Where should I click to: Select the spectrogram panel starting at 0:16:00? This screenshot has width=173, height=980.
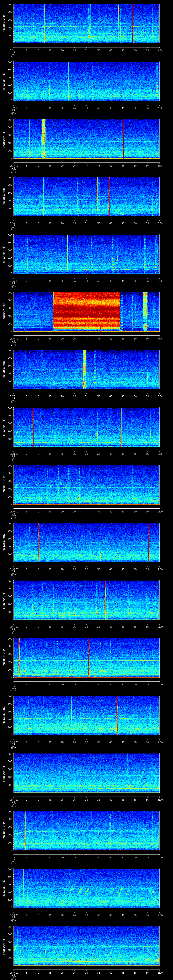86,888
